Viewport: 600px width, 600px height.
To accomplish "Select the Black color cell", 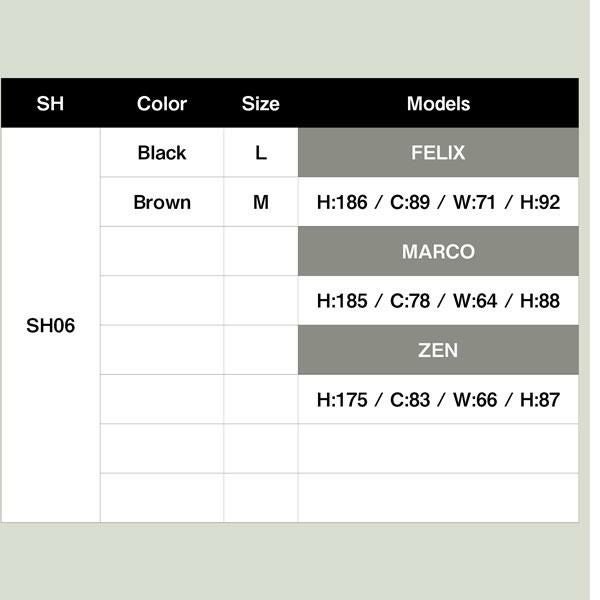I will click(x=162, y=153).
